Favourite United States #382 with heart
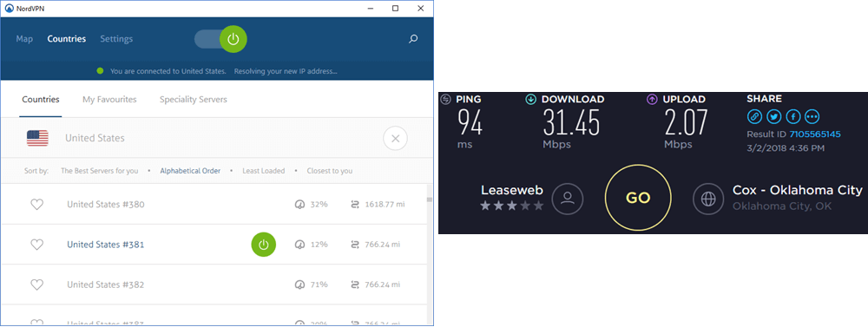 [x=36, y=285]
